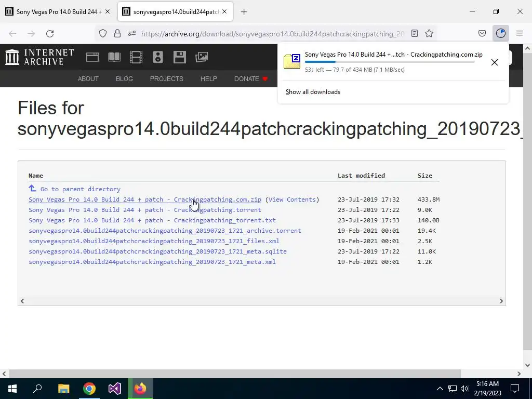Open the Texts (book) icon
Image resolution: width=532 pixels, height=399 pixels.
(x=114, y=57)
